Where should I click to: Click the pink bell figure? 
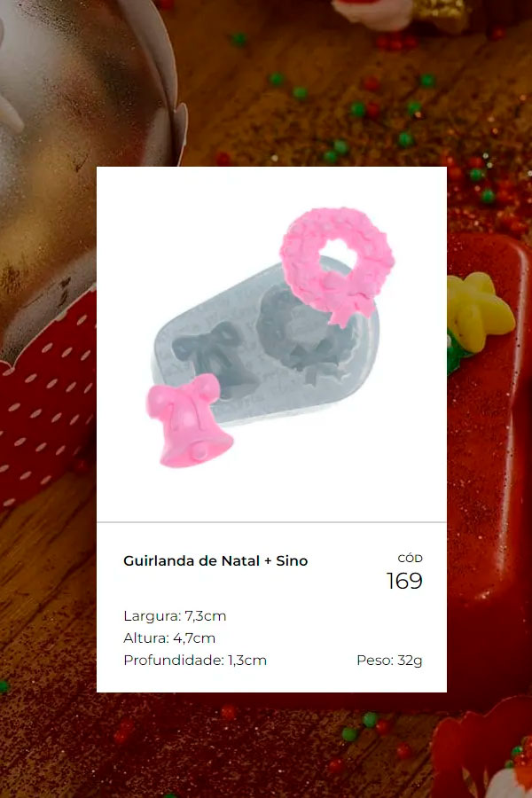(x=189, y=421)
